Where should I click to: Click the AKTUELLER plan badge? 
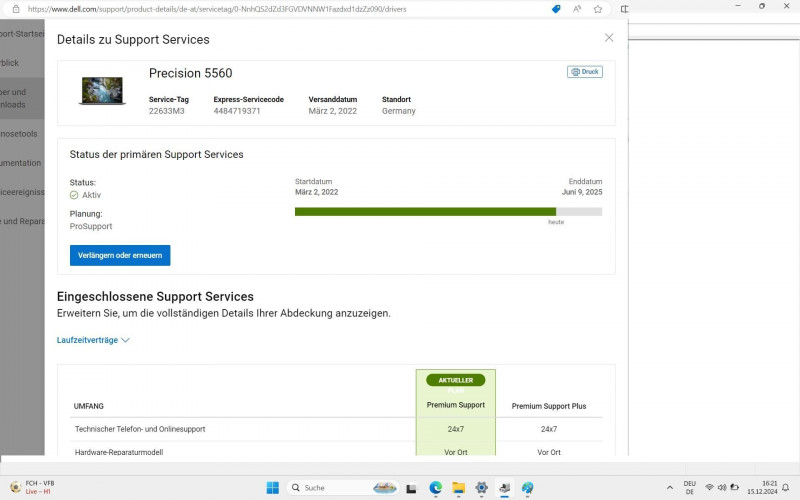[x=456, y=380]
